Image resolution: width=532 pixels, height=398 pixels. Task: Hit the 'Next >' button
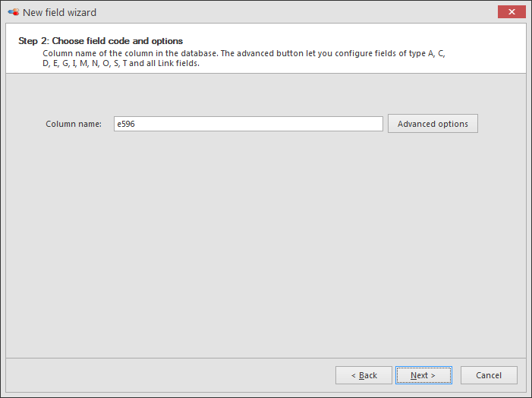coord(423,375)
